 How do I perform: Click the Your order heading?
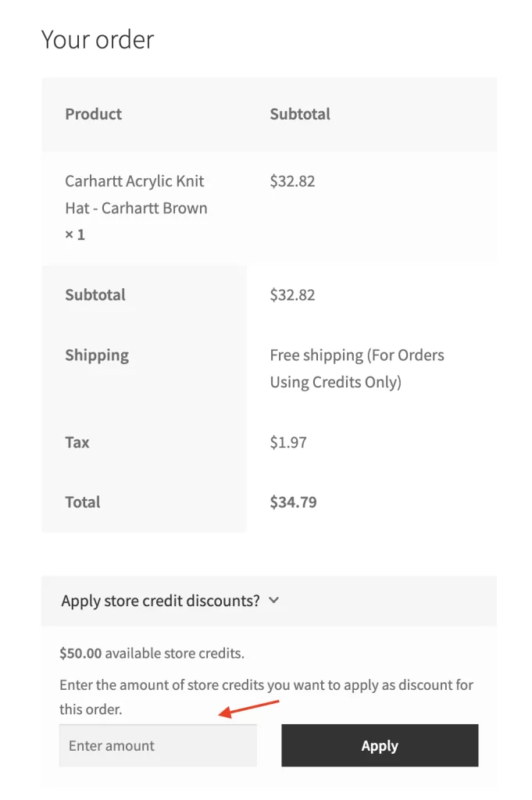pyautogui.click(x=98, y=39)
